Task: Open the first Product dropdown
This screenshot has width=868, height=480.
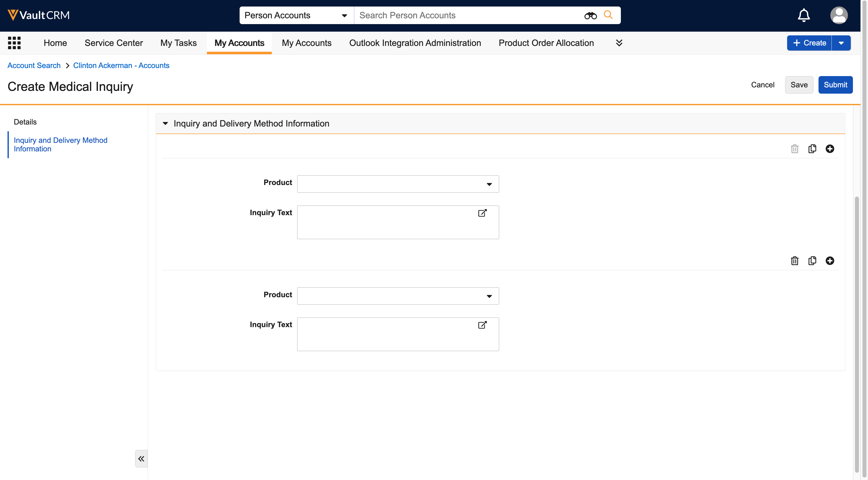Action: click(x=398, y=184)
